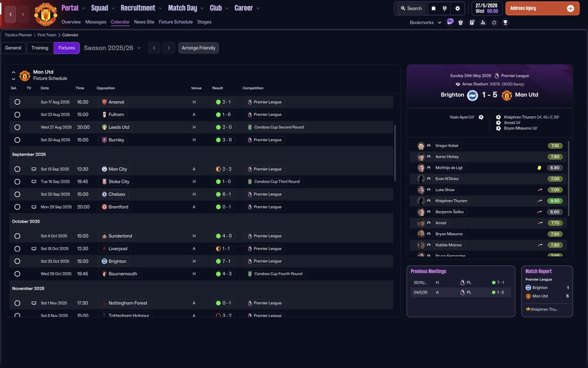
Task: Open the Tactics Planner breadcrumb link
Action: (x=18, y=35)
